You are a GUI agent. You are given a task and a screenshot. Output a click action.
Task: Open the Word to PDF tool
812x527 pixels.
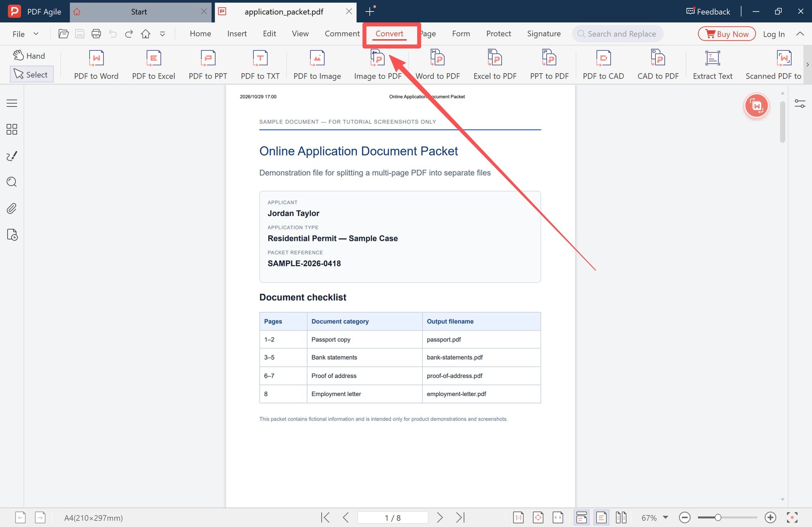click(x=437, y=65)
